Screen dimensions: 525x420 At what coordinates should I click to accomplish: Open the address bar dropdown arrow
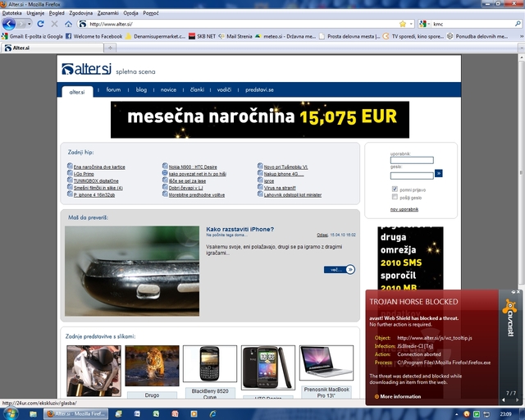click(411, 24)
